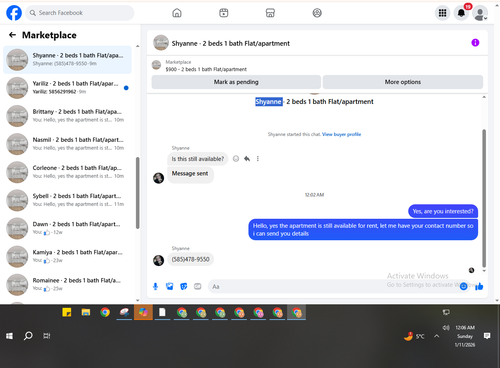
Task: Click the voice clip microphone icon
Action: tap(155, 286)
